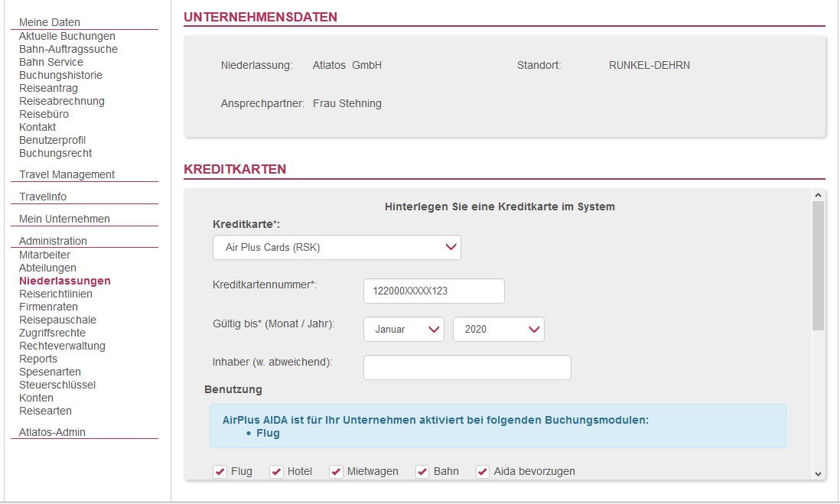Viewport: 840px width, 504px height.
Task: Open Rechteverwaltung
Action: [x=62, y=346]
